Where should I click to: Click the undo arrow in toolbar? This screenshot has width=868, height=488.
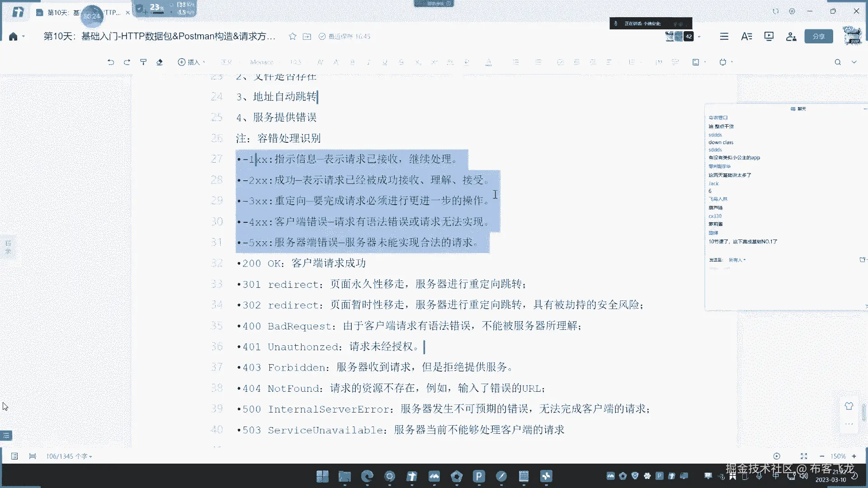[x=111, y=62]
